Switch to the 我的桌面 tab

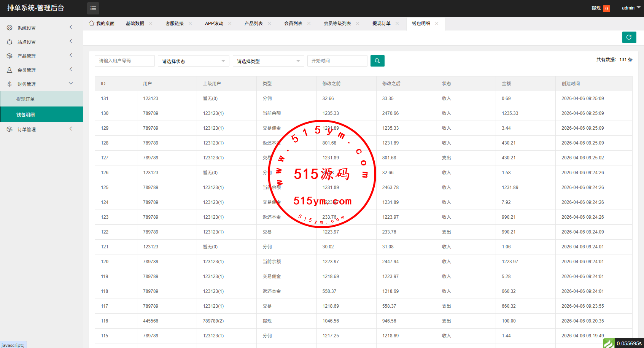coord(102,24)
